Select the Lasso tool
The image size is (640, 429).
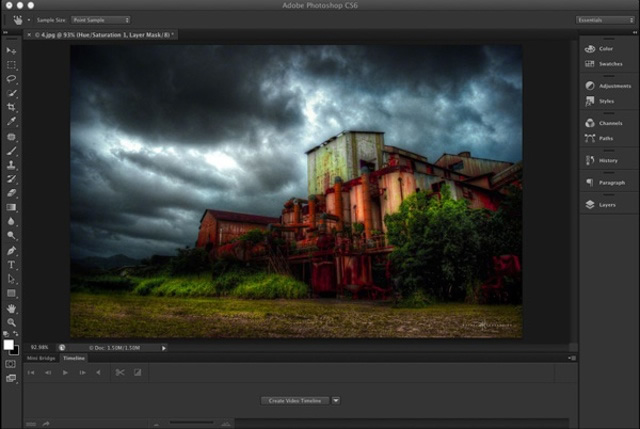11,78
